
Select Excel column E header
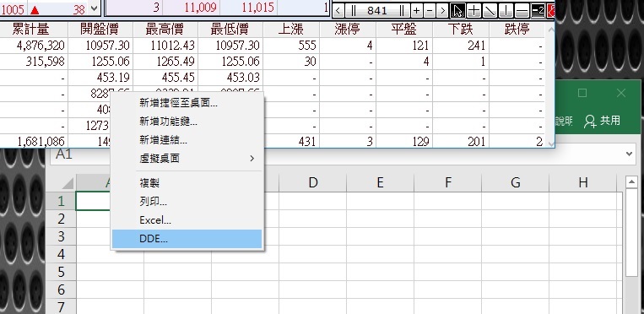point(380,182)
